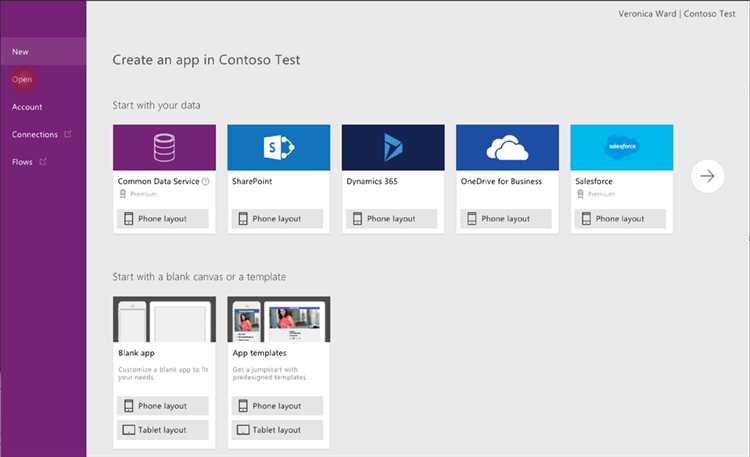Show more data sources with arrow button
The height and width of the screenshot is (457, 750).
707,176
